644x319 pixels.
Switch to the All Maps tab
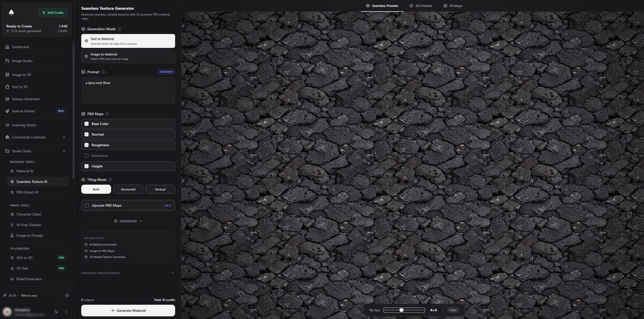(x=453, y=5)
